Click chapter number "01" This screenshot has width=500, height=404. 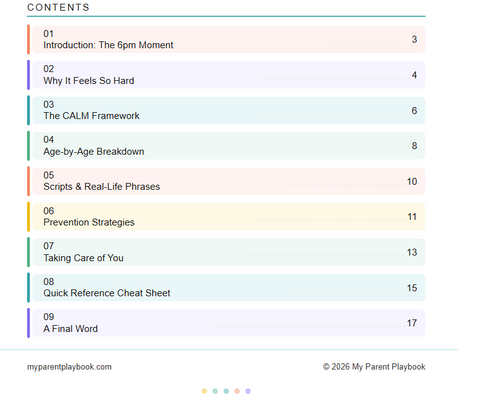coord(48,34)
